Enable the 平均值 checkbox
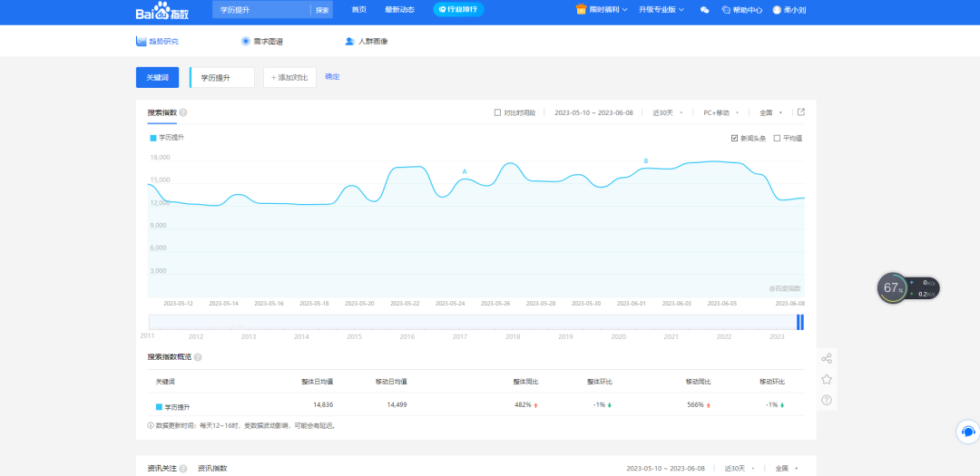980x476 pixels. tap(777, 138)
